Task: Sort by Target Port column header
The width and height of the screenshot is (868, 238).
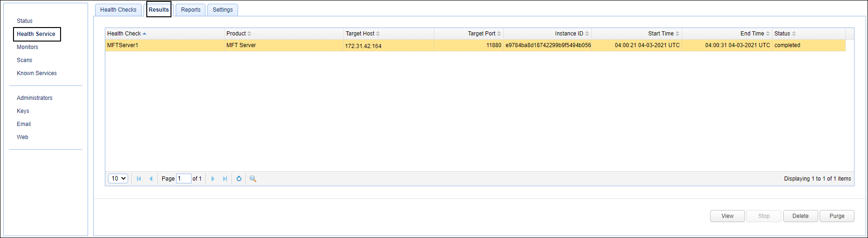Action: click(481, 34)
